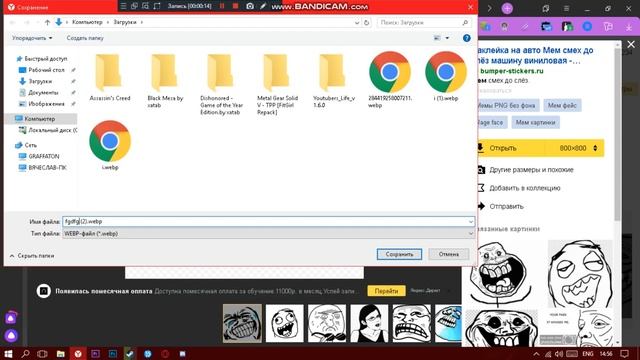The width and height of the screenshot is (640, 360).
Task: Go up one folder level in save dialog
Action: (47, 22)
